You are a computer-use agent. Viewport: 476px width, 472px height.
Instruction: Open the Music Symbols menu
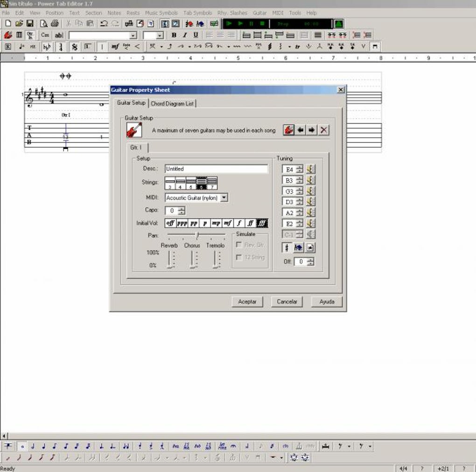(161, 13)
